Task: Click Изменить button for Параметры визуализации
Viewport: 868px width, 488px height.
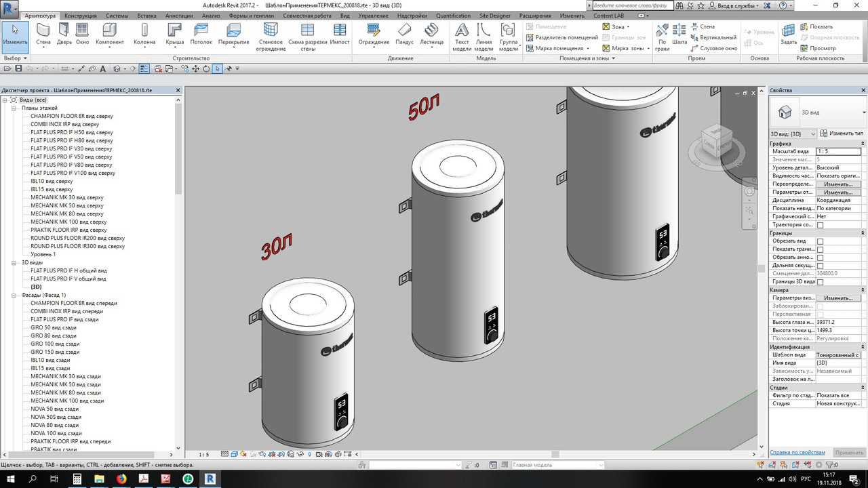Action: [x=839, y=298]
